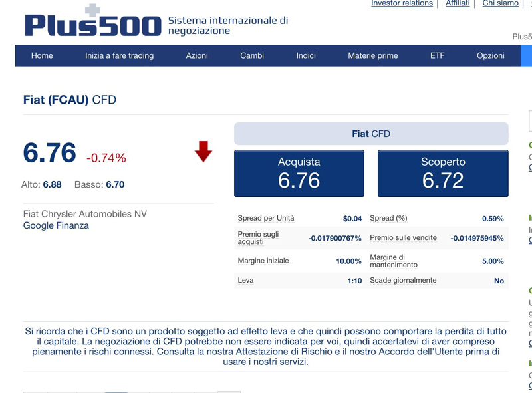Open the Azioni section
Viewport: 532px width, 393px height.
[x=197, y=55]
